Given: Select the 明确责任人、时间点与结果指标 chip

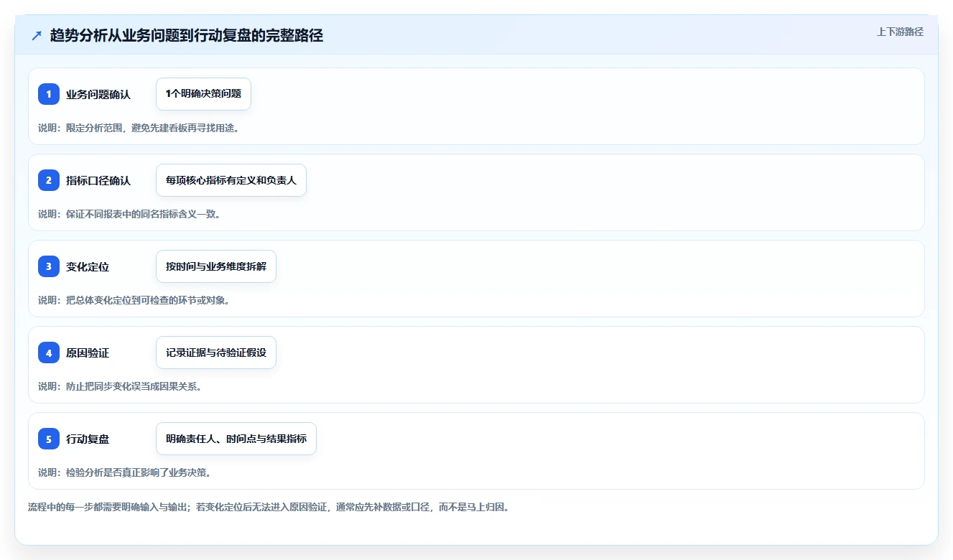Looking at the screenshot, I should [236, 439].
